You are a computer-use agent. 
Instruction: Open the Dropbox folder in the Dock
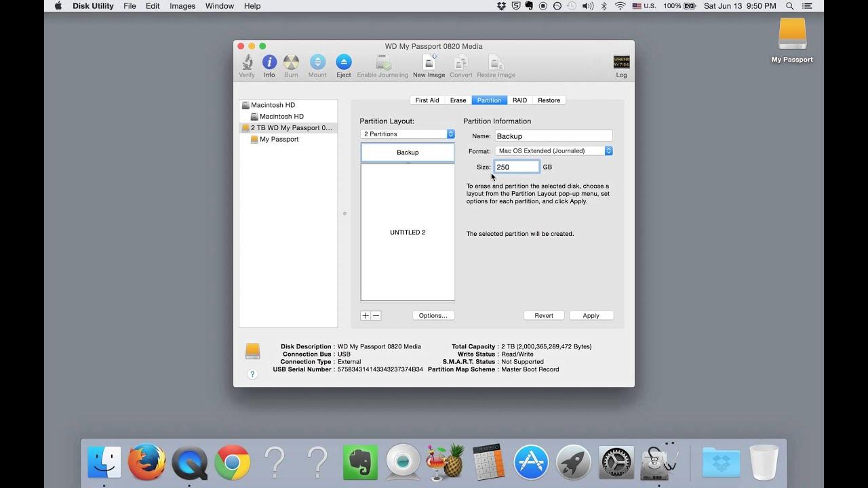721,463
